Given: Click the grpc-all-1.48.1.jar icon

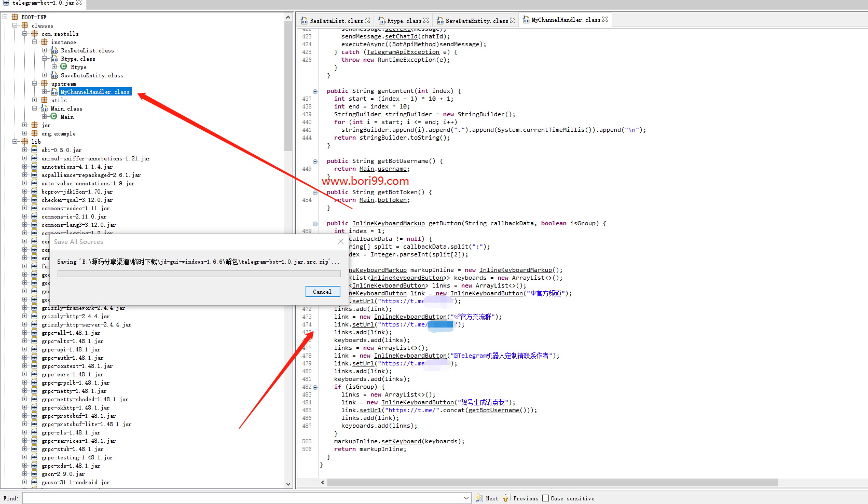Looking at the screenshot, I should [x=34, y=333].
